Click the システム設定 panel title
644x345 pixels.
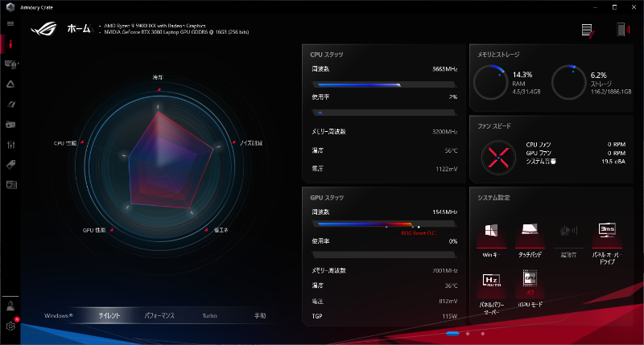coord(493,198)
